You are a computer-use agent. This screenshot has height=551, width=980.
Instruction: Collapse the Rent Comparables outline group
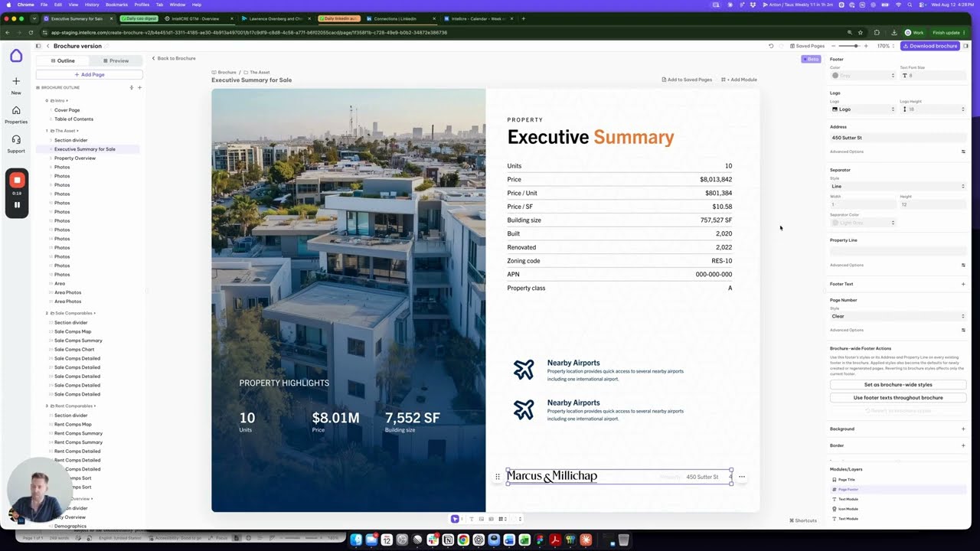[70, 406]
